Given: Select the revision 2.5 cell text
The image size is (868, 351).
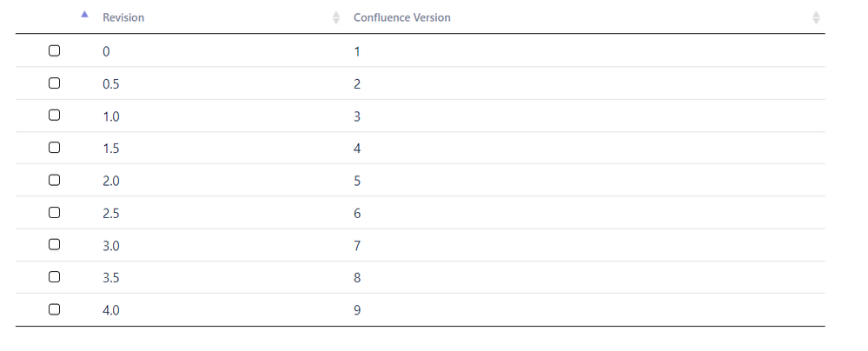Looking at the screenshot, I should 110,214.
